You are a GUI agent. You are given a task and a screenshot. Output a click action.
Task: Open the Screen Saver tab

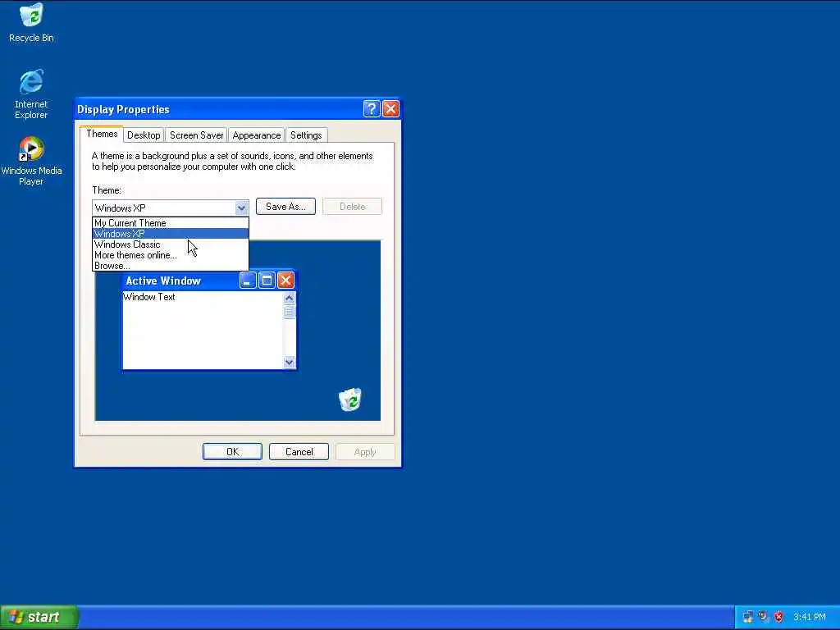tap(197, 135)
